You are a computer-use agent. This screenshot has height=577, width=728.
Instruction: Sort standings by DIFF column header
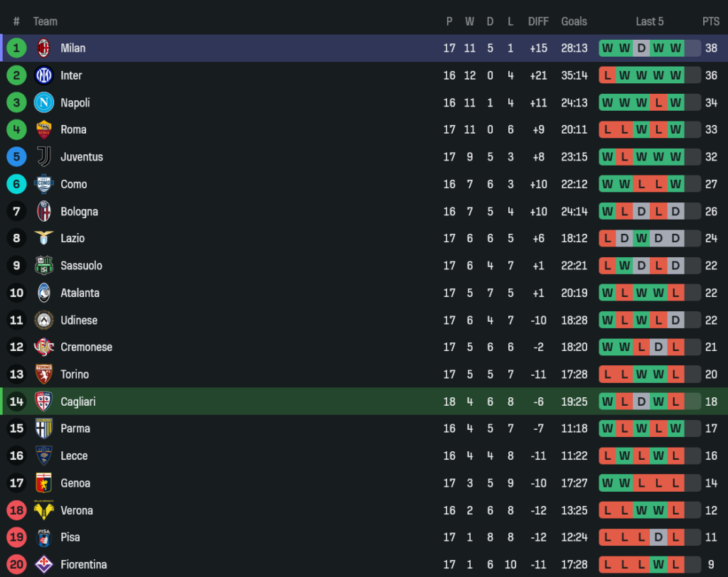538,21
